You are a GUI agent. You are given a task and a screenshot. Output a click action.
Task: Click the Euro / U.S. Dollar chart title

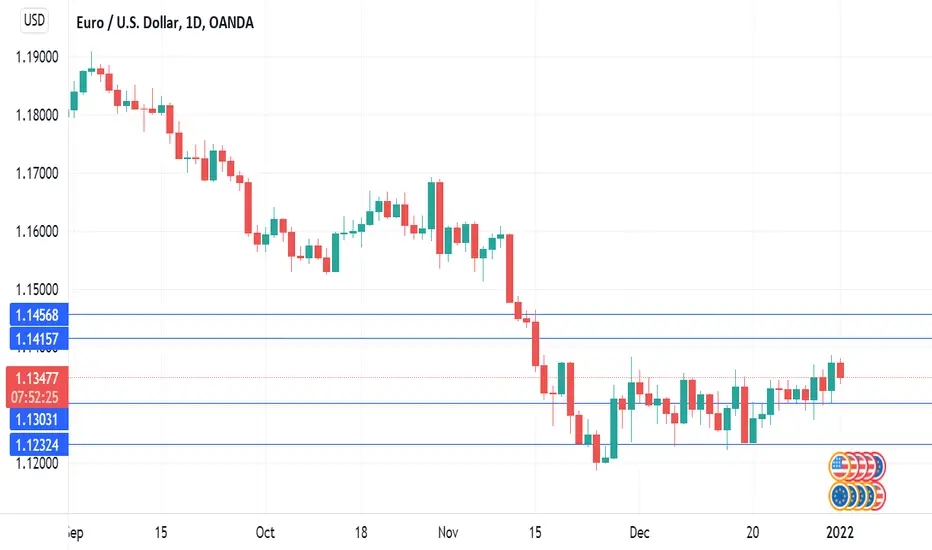point(165,23)
